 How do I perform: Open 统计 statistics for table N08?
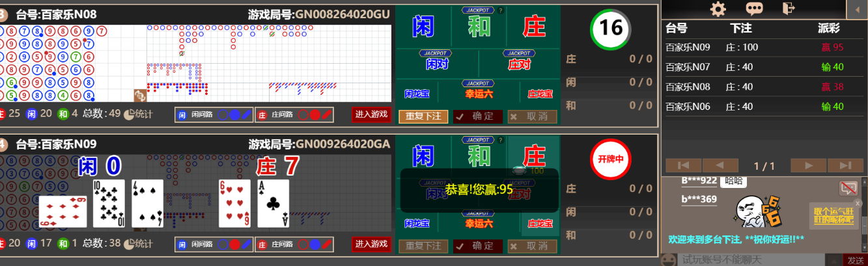point(138,114)
